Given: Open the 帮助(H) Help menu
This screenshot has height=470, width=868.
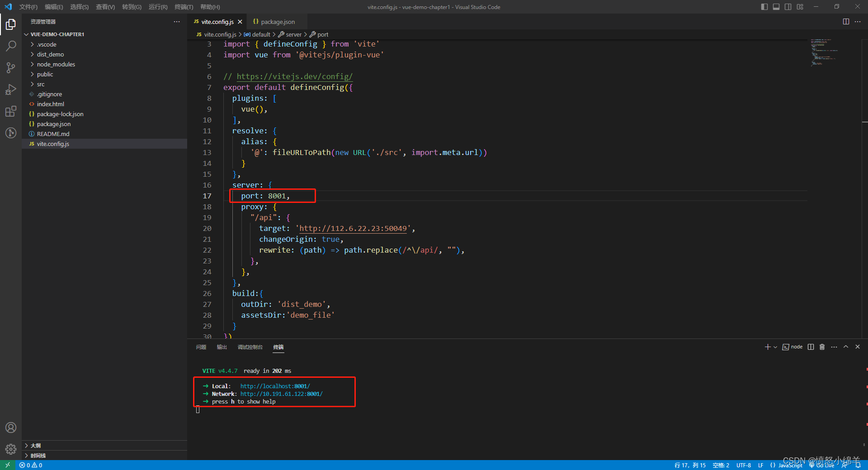Looking at the screenshot, I should tap(210, 7).
